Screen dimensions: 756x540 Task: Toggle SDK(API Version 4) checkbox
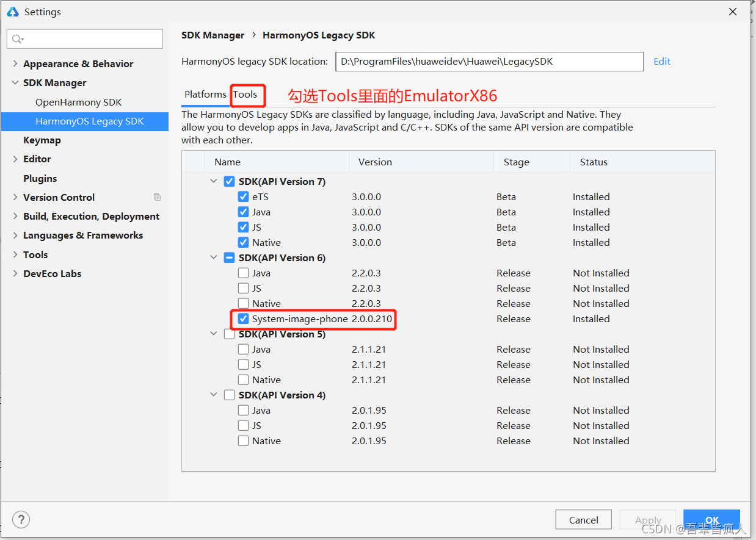(229, 395)
